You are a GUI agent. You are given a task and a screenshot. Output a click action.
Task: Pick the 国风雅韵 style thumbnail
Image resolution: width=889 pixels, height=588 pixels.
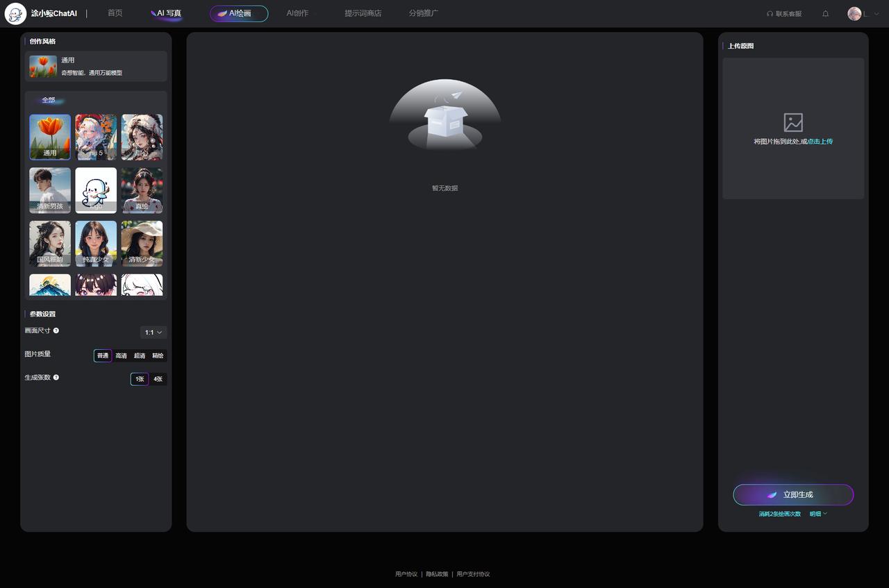pyautogui.click(x=50, y=244)
